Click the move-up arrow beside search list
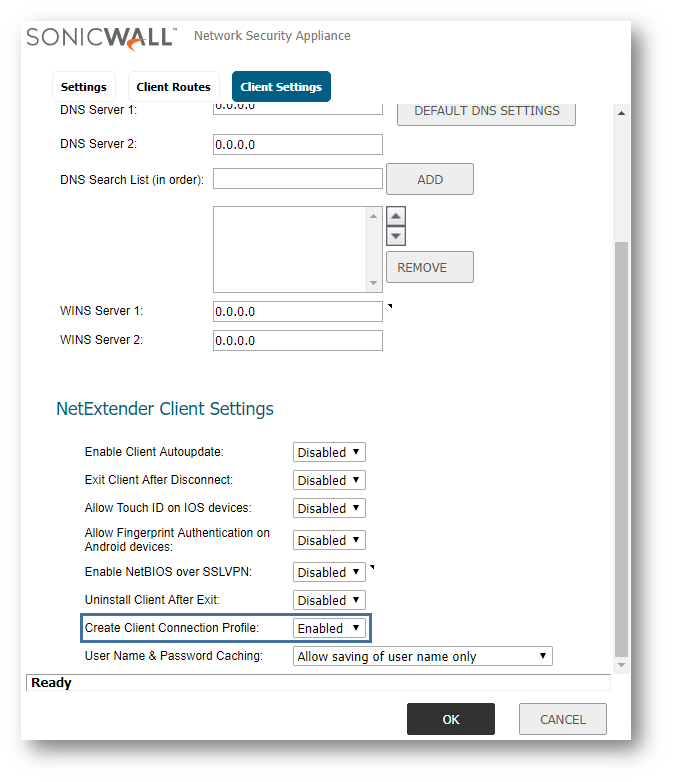 396,217
